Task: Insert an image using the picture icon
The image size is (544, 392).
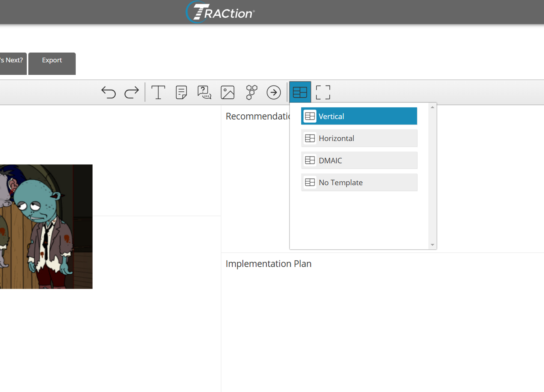Action: [x=228, y=92]
